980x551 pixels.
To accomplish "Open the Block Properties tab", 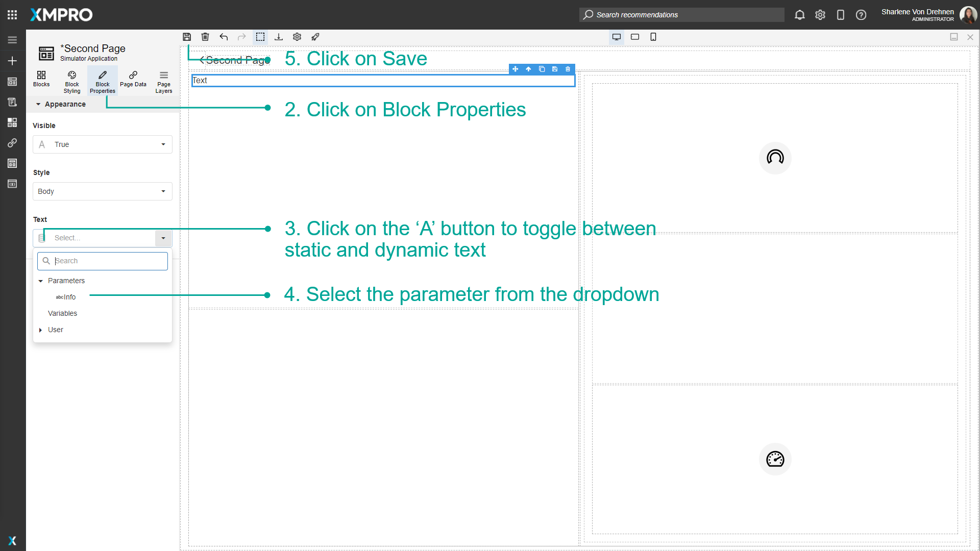I will click(102, 80).
